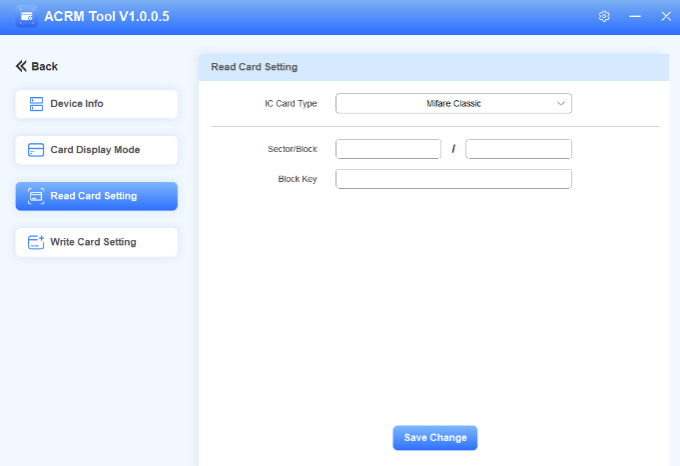Focus the Sector number input field

(388, 149)
